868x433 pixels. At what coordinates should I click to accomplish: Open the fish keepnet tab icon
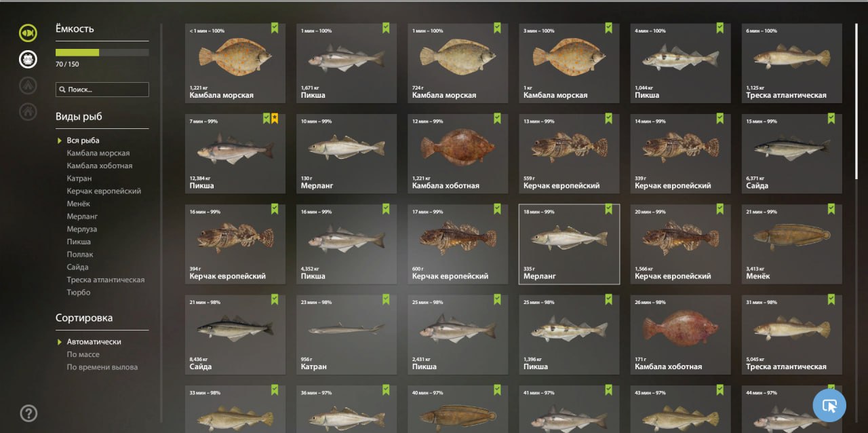tap(28, 33)
